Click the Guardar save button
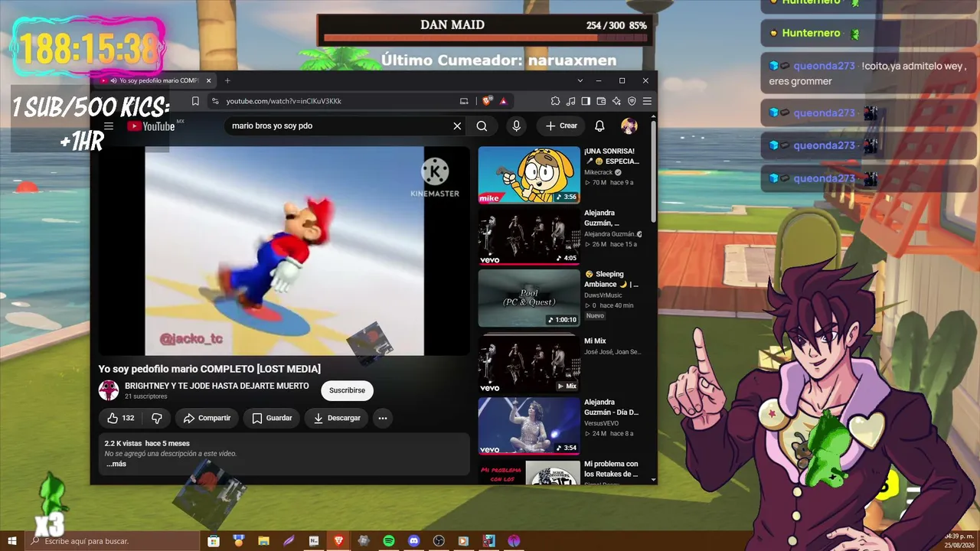The width and height of the screenshot is (980, 551). (272, 418)
